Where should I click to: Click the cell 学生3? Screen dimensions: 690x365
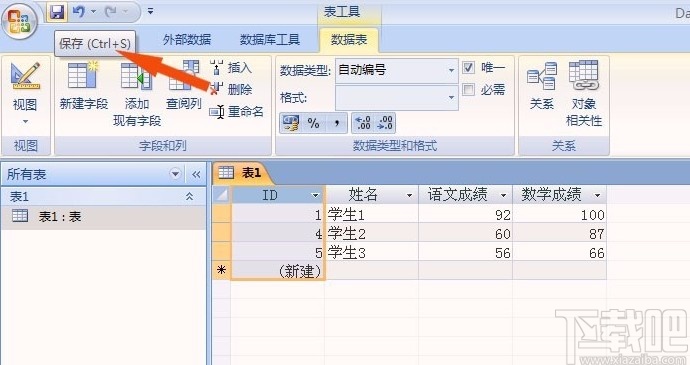coord(372,252)
